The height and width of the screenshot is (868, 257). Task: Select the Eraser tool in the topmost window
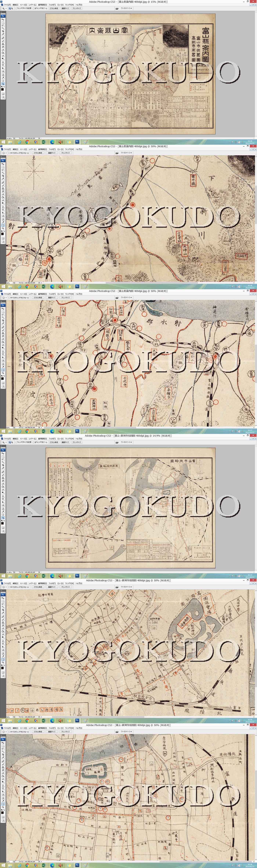(x=3, y=50)
